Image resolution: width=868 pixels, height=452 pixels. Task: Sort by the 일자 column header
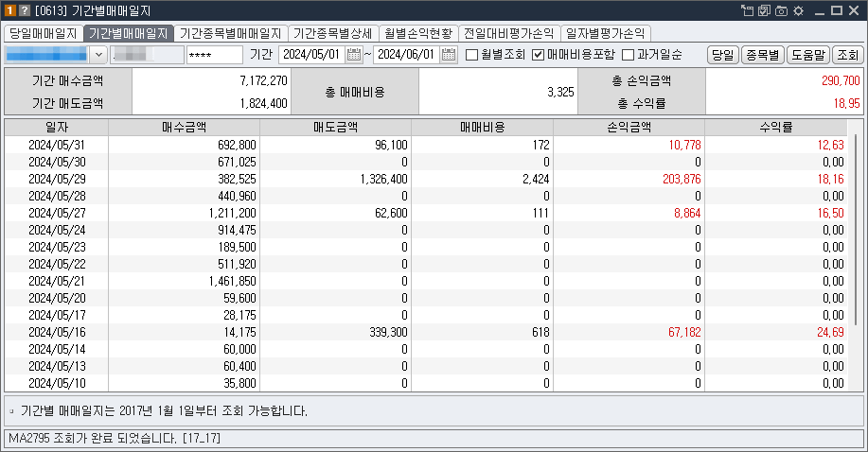[x=57, y=128]
